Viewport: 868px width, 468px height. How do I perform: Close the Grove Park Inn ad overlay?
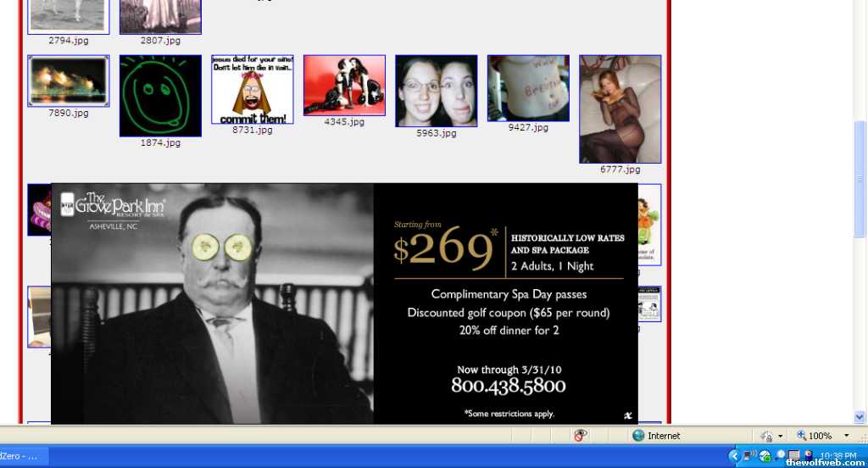tap(626, 415)
